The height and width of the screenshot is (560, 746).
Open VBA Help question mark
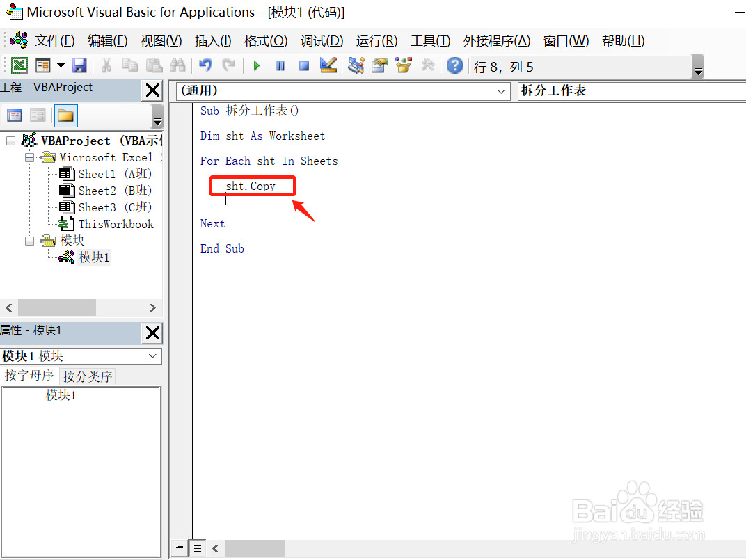pyautogui.click(x=455, y=65)
